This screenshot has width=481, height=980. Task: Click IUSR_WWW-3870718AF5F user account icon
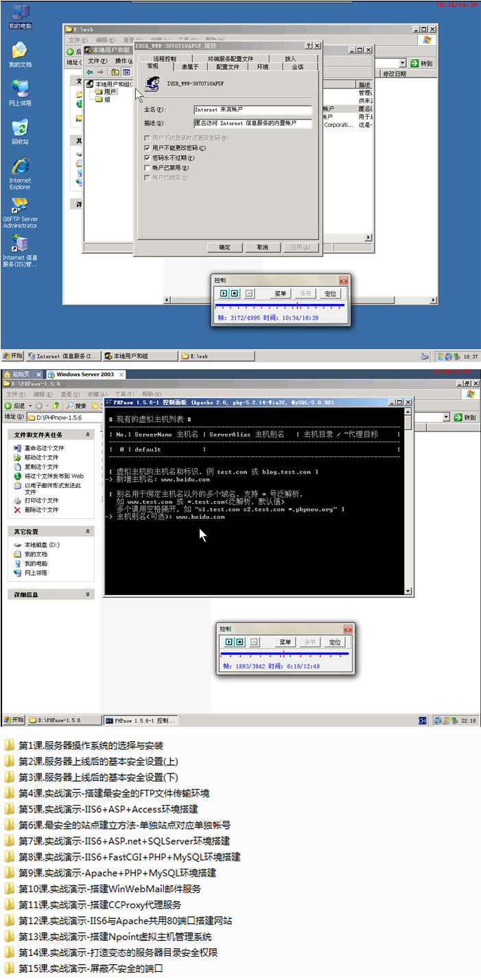(x=154, y=84)
